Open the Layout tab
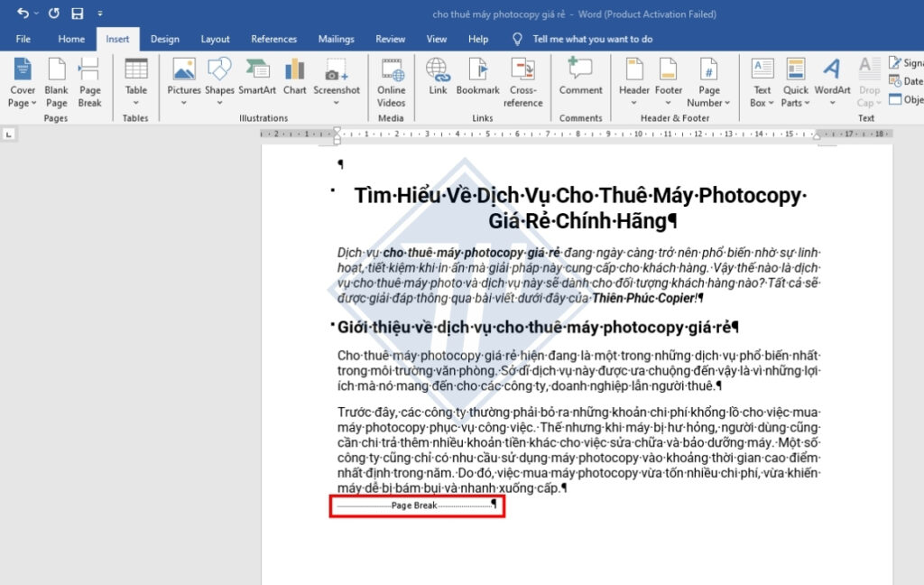 (215, 39)
